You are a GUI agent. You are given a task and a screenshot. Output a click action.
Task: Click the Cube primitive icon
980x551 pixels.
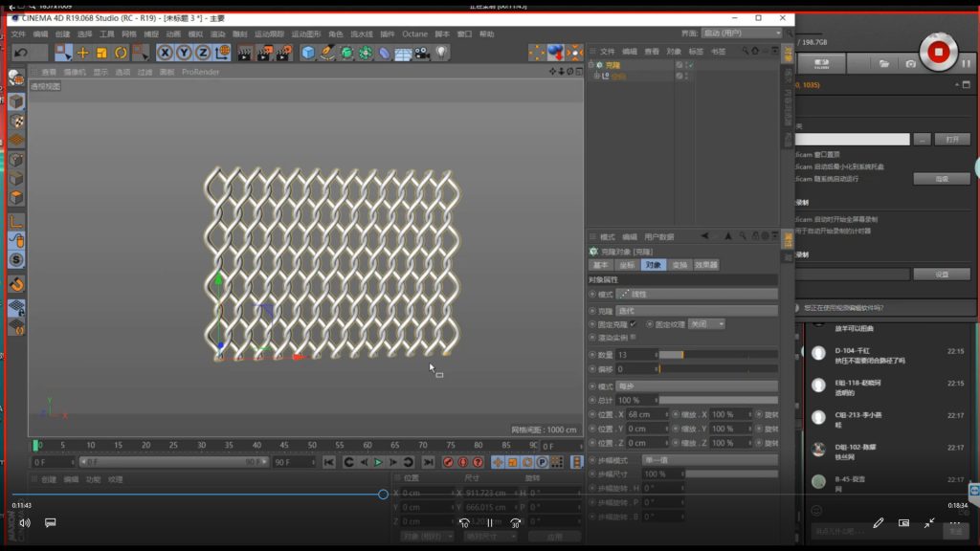(308, 53)
